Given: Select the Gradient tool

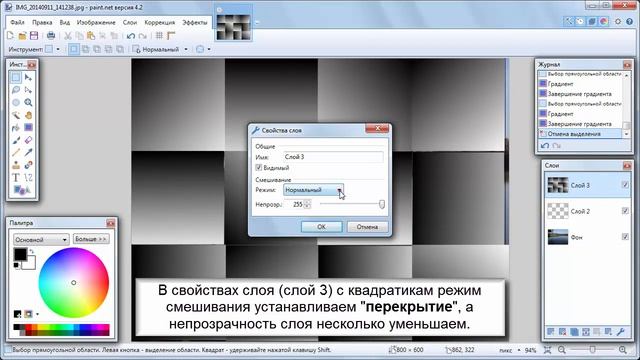Looking at the screenshot, I should (28, 128).
